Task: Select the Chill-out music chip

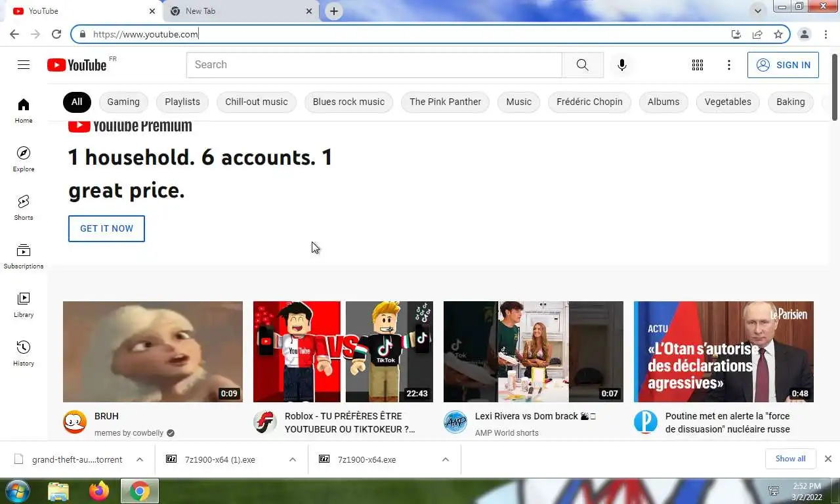Action: (x=257, y=102)
